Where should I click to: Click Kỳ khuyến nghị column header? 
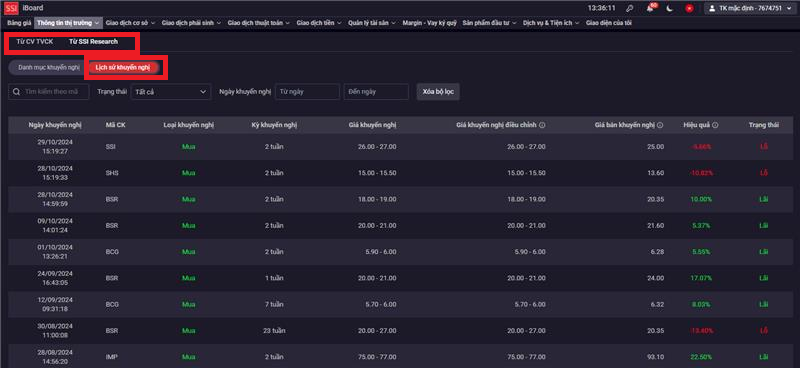coord(274,125)
